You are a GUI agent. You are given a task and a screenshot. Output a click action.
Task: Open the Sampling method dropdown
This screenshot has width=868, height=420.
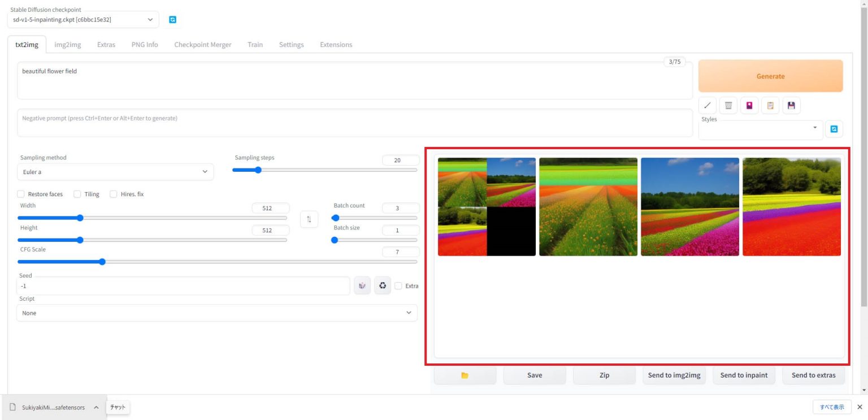tap(115, 172)
